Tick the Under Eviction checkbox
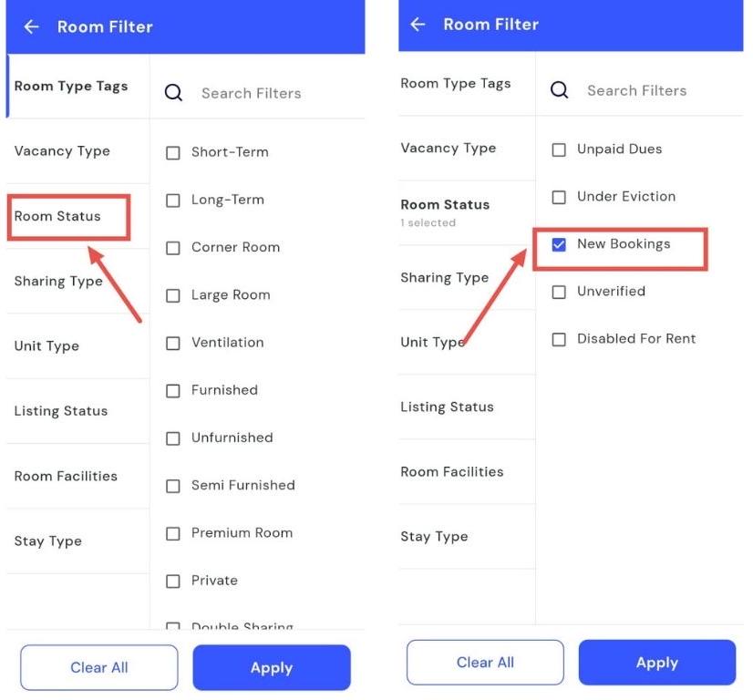 tap(560, 197)
